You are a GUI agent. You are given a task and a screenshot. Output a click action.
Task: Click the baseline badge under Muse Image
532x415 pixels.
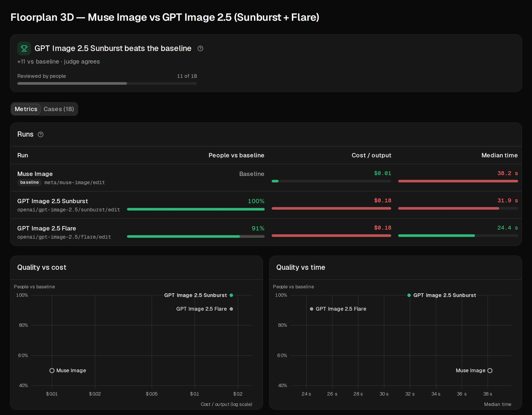30,182
